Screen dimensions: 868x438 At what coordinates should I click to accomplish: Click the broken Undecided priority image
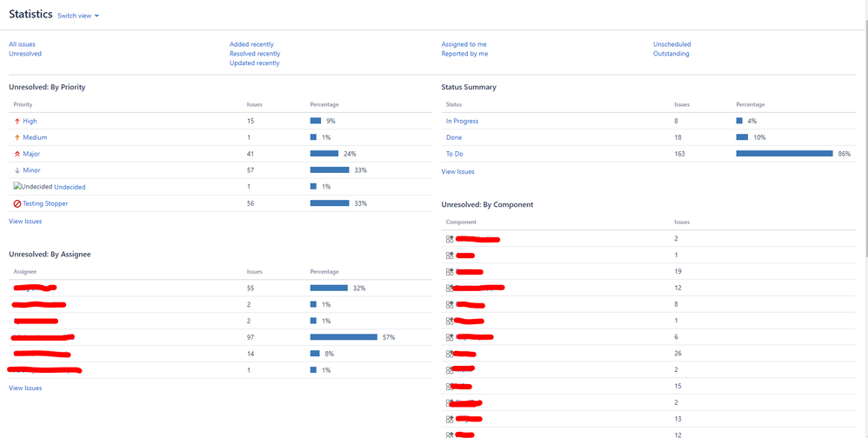click(x=33, y=187)
